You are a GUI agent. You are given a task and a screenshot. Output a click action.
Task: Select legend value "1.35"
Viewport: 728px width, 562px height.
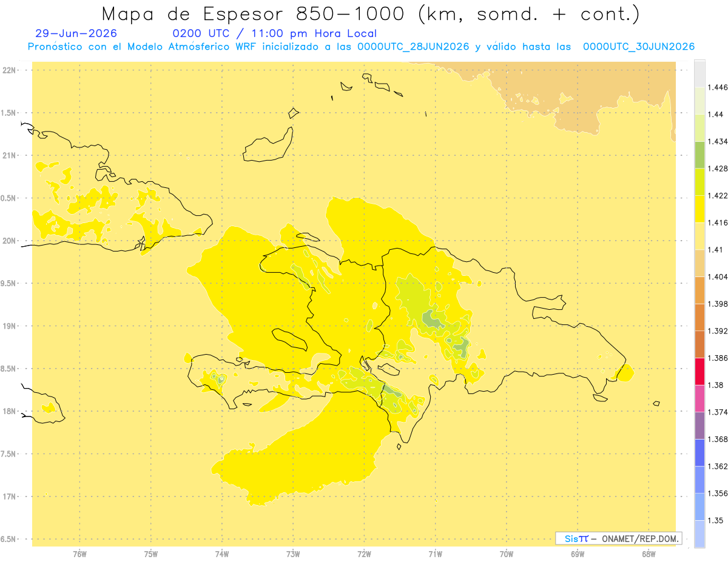[x=716, y=520]
